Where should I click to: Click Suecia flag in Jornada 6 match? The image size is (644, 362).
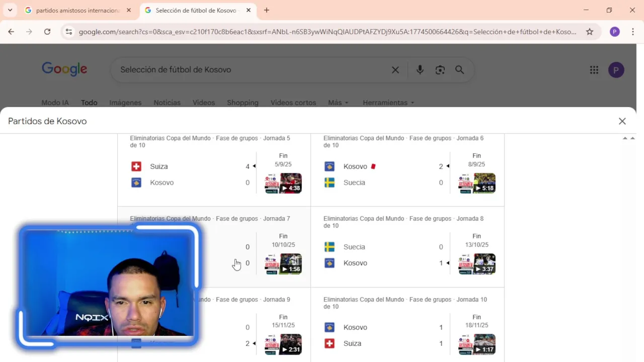click(330, 183)
